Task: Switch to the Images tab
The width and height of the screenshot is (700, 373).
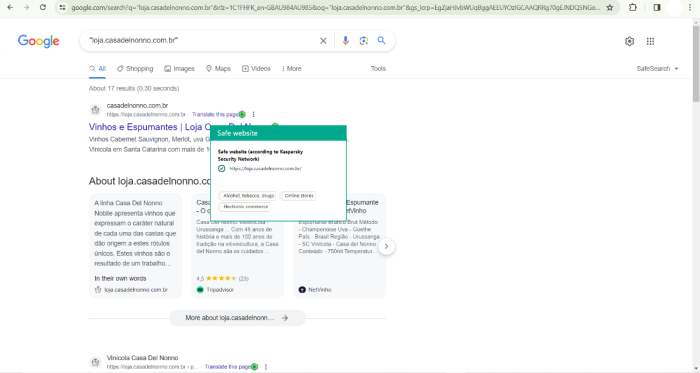Action: click(179, 69)
